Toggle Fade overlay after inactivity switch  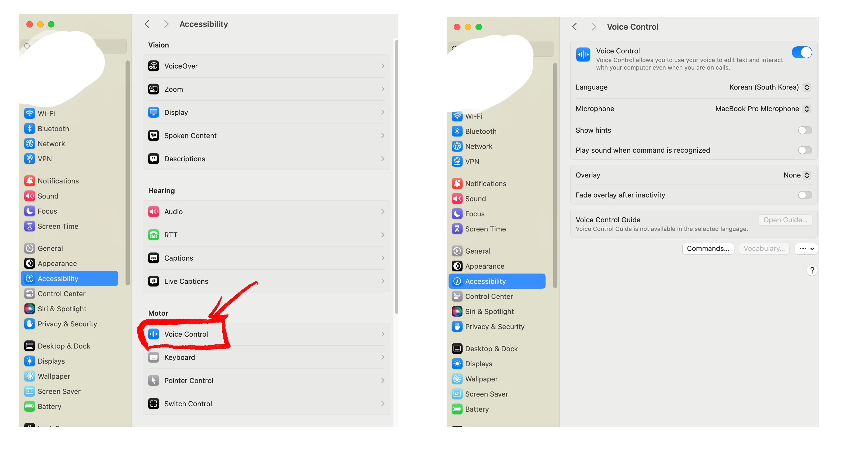click(805, 195)
